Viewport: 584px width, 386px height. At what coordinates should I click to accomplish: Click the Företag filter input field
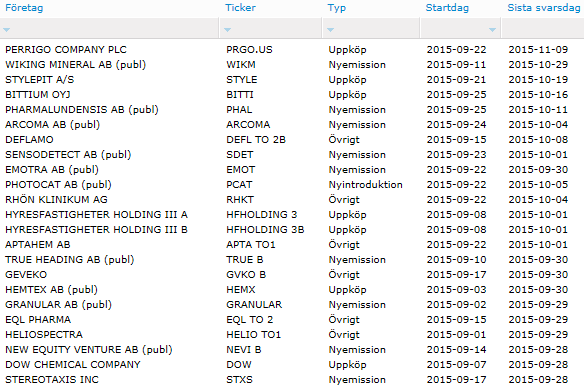pos(109,28)
